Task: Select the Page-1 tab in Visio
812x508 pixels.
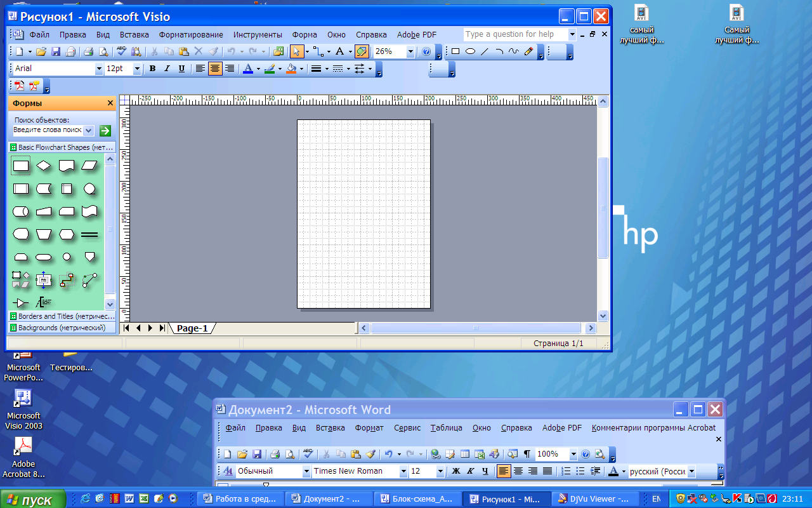Action: (192, 328)
